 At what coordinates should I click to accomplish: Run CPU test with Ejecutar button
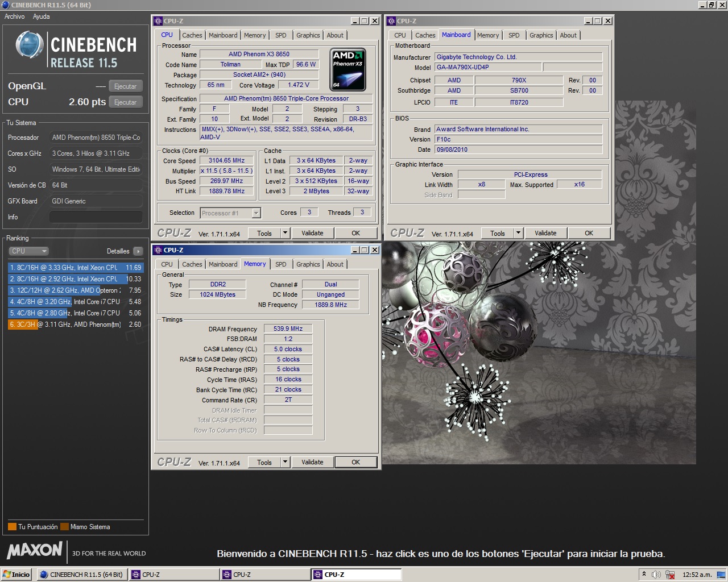click(x=125, y=102)
